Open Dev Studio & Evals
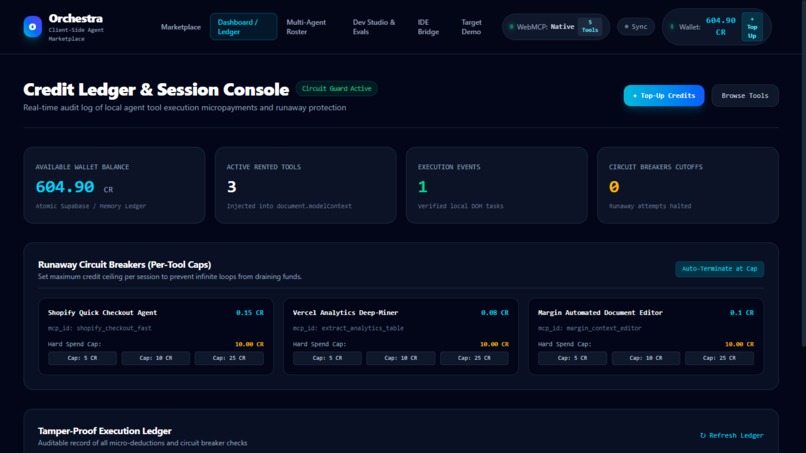 pyautogui.click(x=374, y=27)
